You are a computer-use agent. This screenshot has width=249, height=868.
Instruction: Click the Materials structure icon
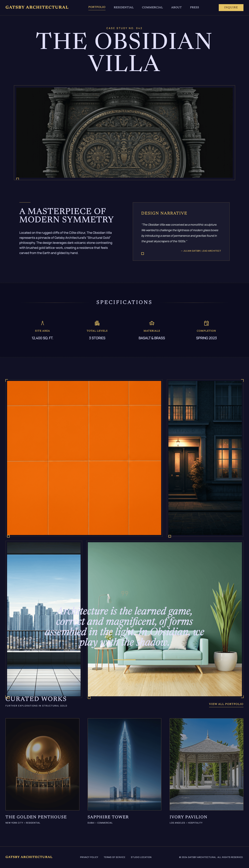(x=152, y=323)
